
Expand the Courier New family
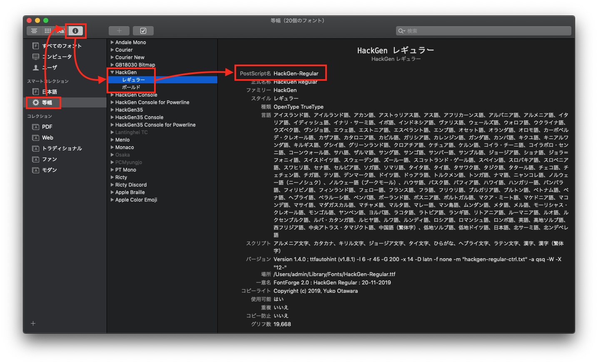(112, 57)
